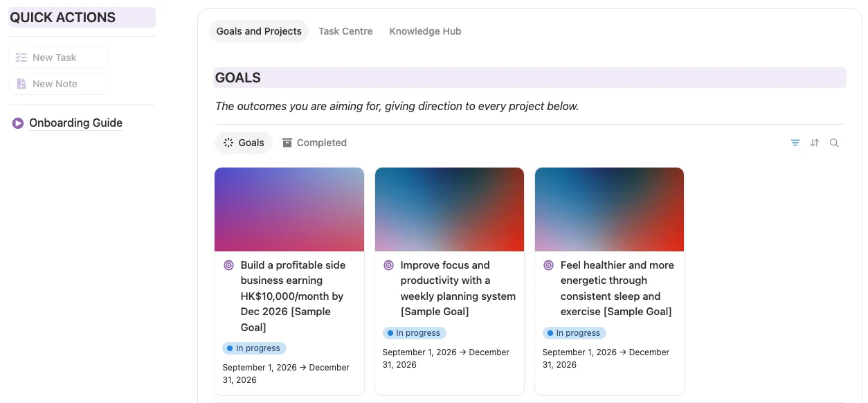Create a New Task
The image size is (868, 403).
coord(58,57)
